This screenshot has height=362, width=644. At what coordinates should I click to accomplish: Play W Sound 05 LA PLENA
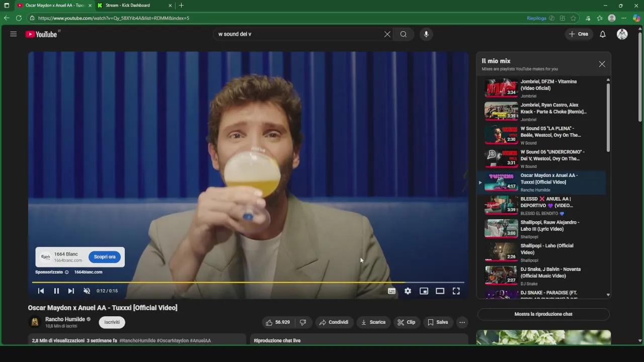point(541,135)
